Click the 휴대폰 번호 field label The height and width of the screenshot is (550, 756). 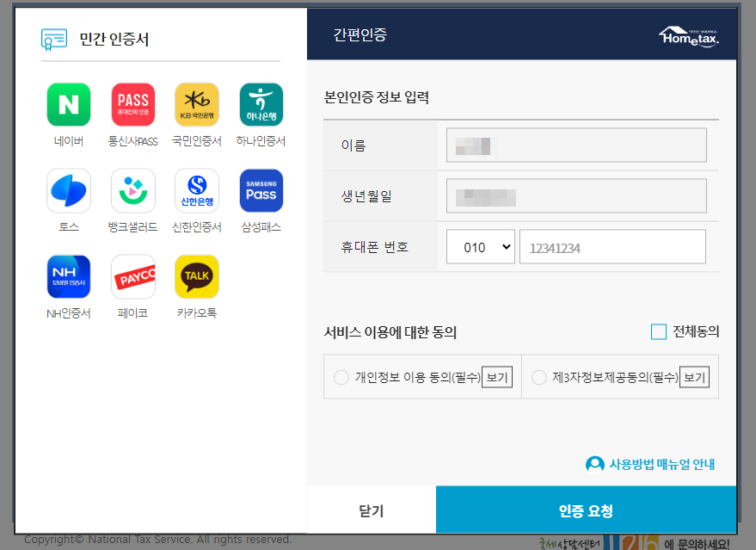click(375, 247)
